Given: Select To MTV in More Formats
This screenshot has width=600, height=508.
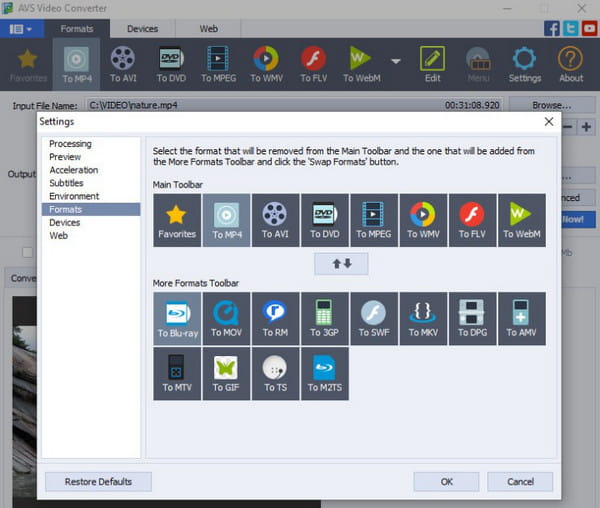Looking at the screenshot, I should [x=177, y=374].
